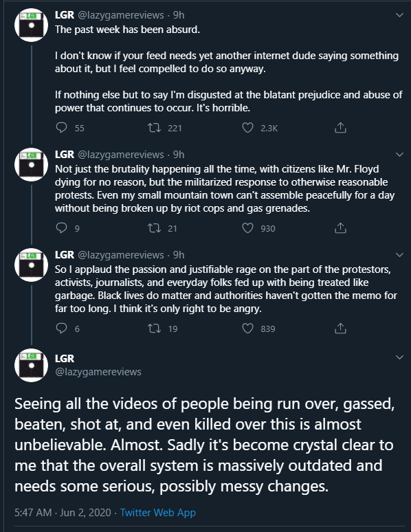
Task: Share the tweet about Black lives matter
Action: [340, 329]
